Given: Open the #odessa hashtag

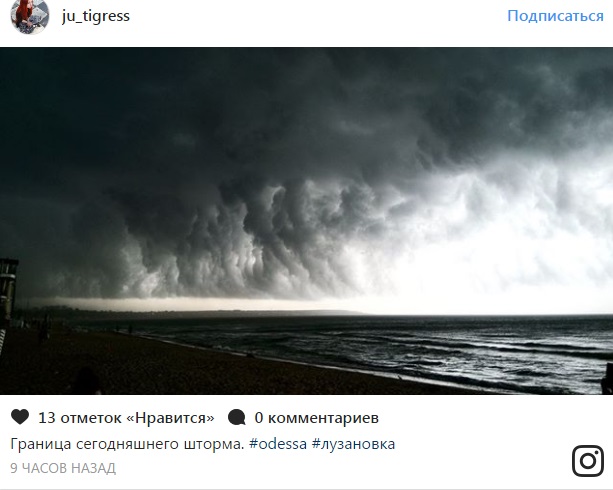Looking at the screenshot, I should (278, 444).
